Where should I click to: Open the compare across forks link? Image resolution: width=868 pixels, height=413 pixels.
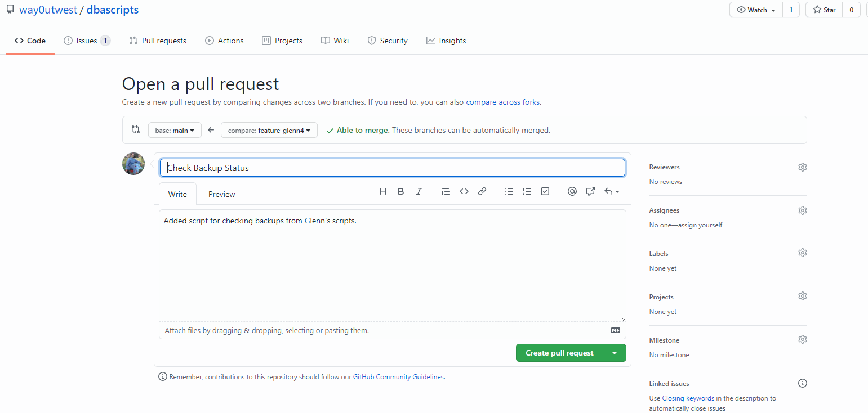point(502,102)
